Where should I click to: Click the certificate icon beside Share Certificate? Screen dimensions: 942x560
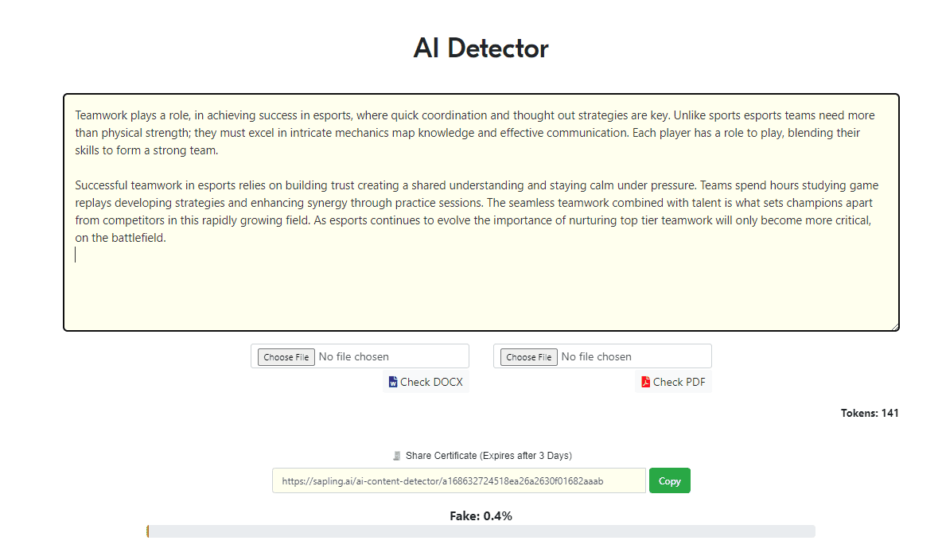pos(396,456)
